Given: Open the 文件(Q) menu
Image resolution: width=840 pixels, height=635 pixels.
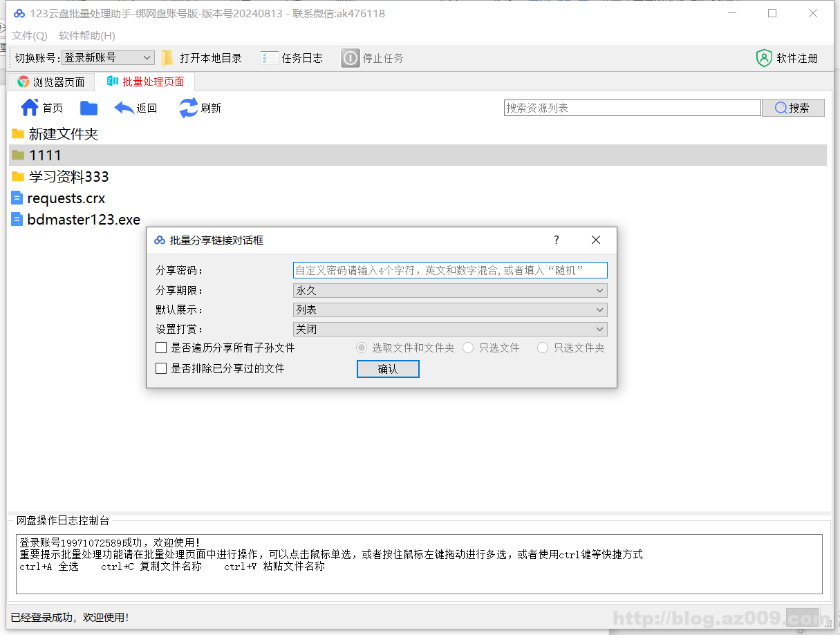Looking at the screenshot, I should (x=30, y=36).
